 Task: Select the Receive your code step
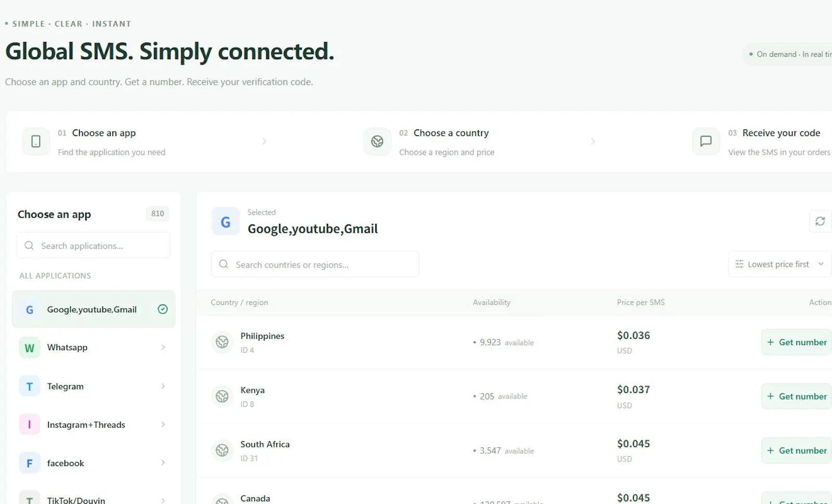coord(762,141)
